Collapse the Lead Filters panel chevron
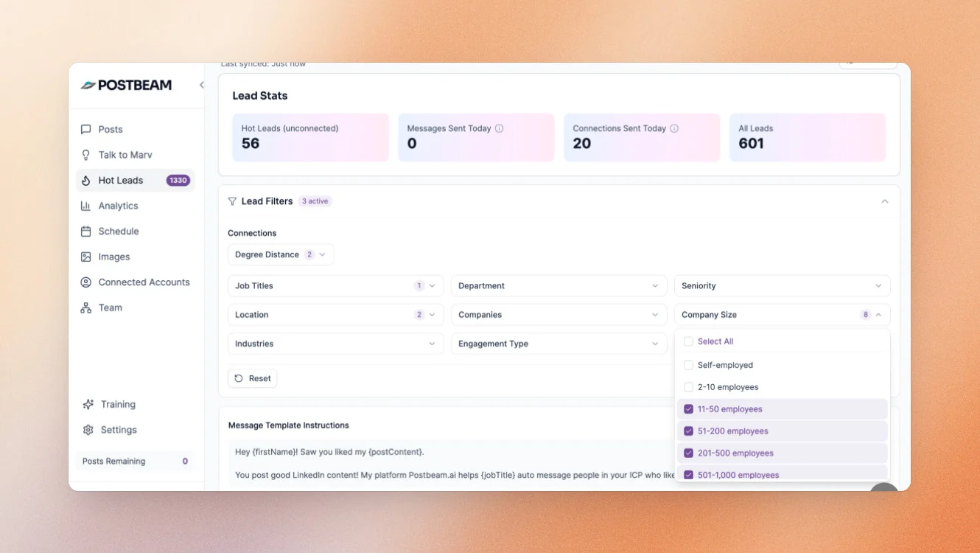Viewport: 980px width, 553px height. pos(885,201)
